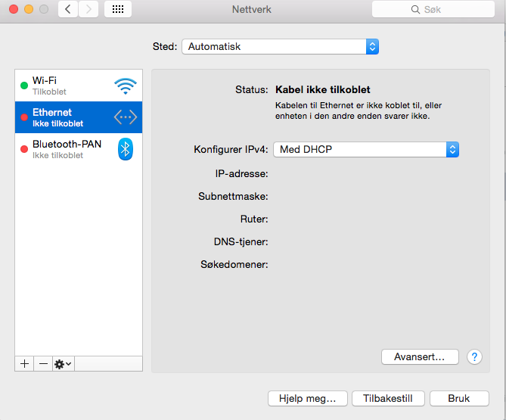Click the magnifying glass search icon
This screenshot has height=420, width=506.
(x=415, y=9)
